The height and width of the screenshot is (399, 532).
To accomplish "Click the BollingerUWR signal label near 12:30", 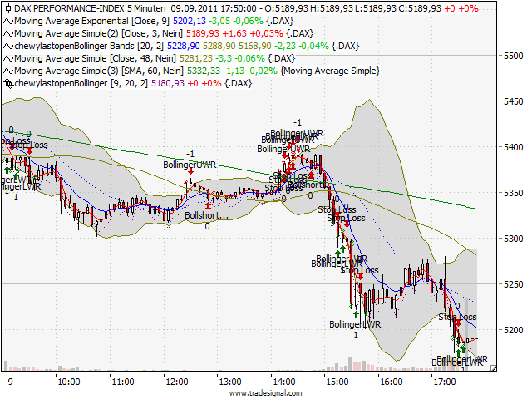I will 190,165.
